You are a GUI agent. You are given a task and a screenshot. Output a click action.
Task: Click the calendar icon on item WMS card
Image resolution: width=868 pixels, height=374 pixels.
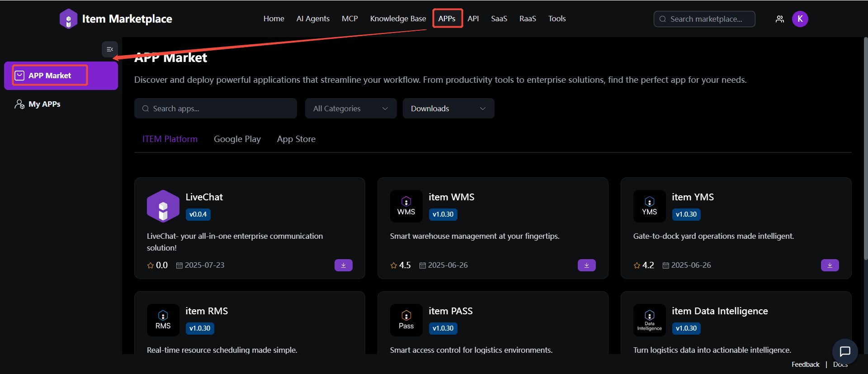pyautogui.click(x=423, y=265)
